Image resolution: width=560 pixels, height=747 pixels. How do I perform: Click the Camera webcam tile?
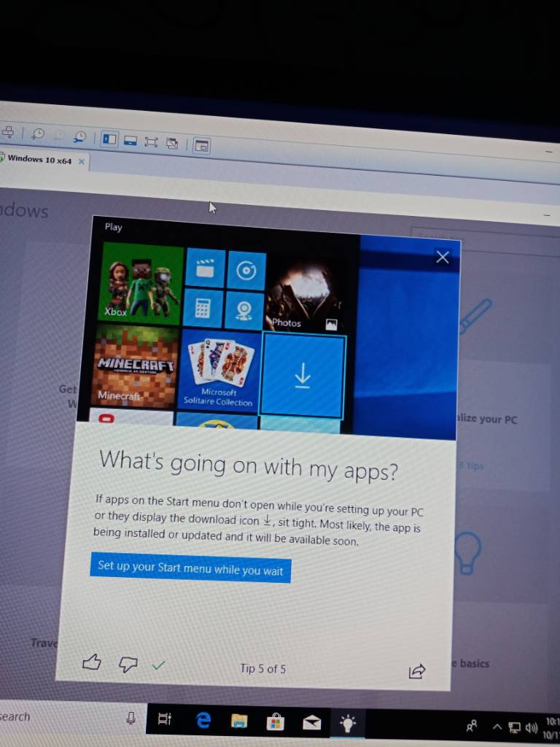point(244,311)
